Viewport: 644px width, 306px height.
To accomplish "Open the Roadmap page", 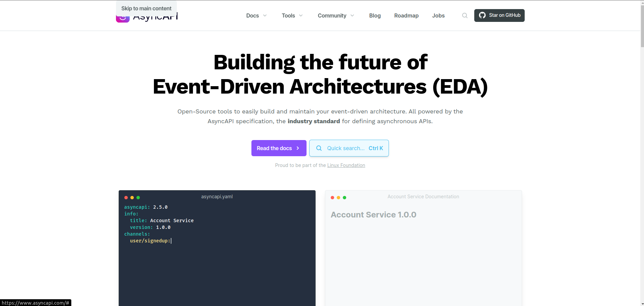I will [x=406, y=15].
